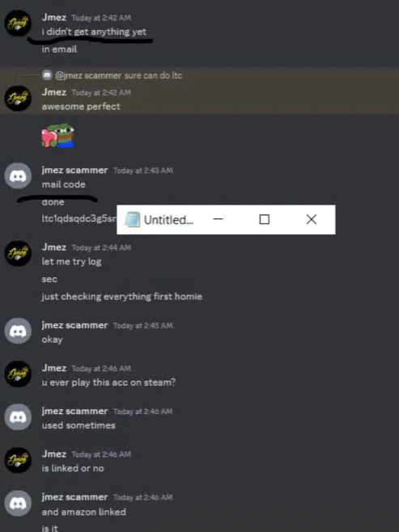Select the avatar beside "and amazon linked"

pos(18,503)
